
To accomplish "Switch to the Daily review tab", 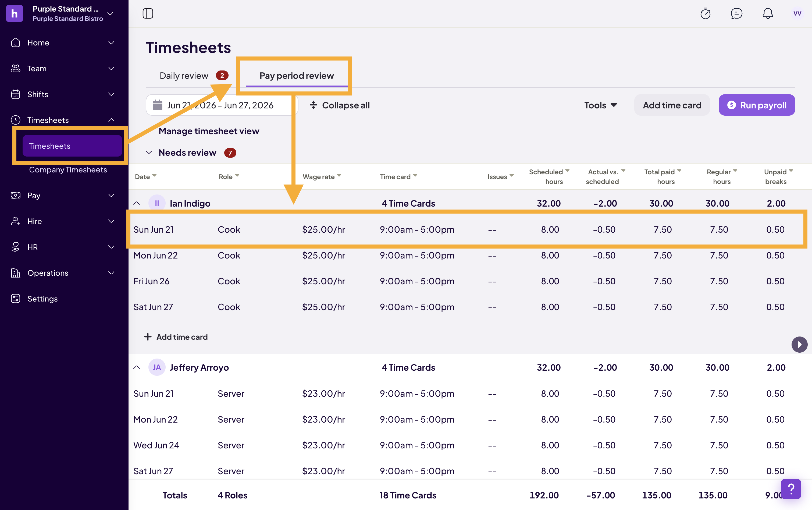I will tap(194, 76).
